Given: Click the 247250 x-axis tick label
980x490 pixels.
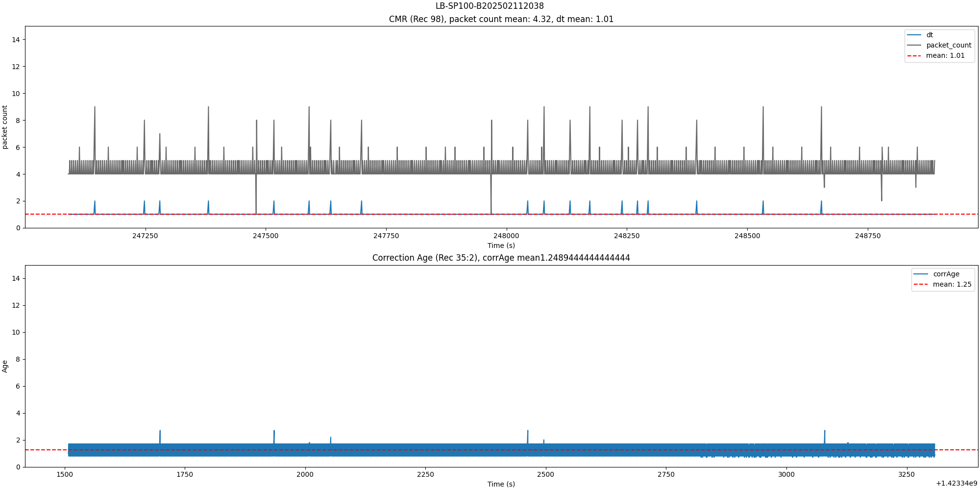Looking at the screenshot, I should coord(145,236).
